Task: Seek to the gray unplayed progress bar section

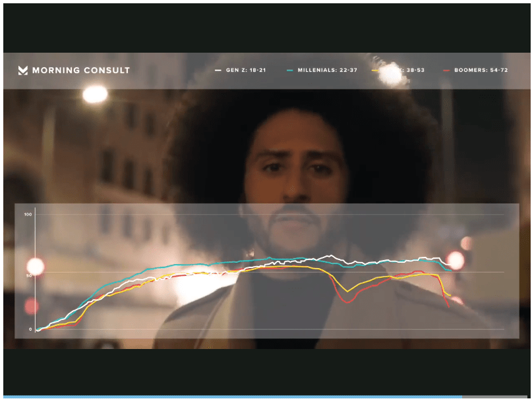Action: coord(497,397)
